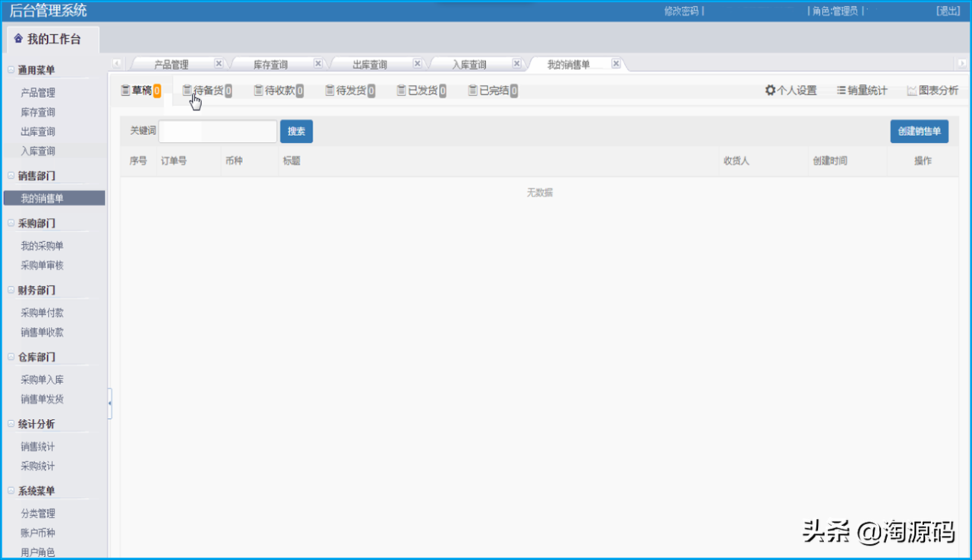Collapse the sidebar with the splitter handle

coord(109,403)
